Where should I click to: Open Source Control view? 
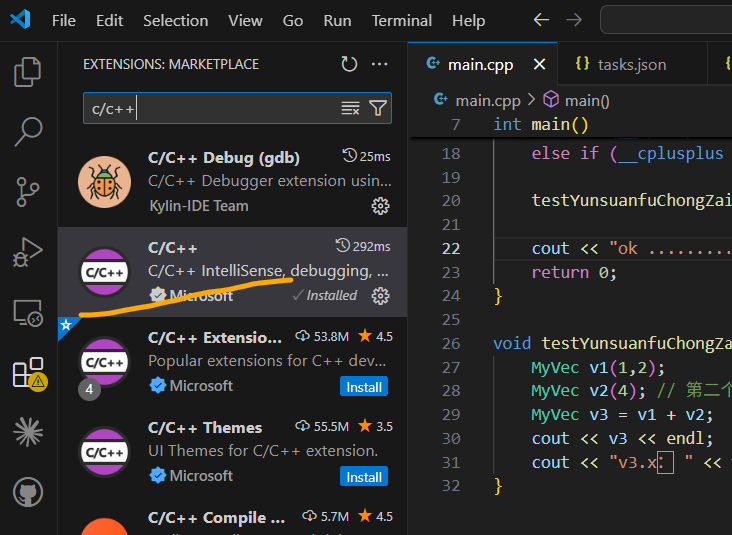(28, 191)
